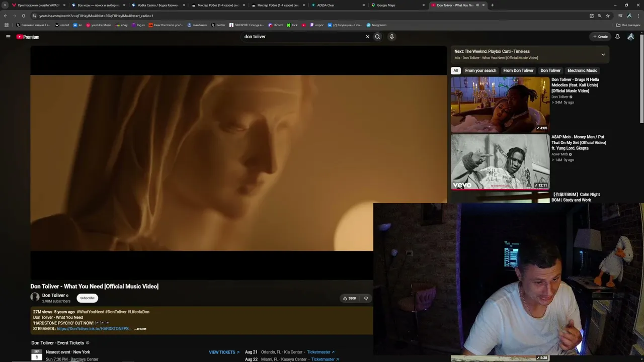
Task: Open the bookmarks bar apps grid
Action: click(6, 25)
